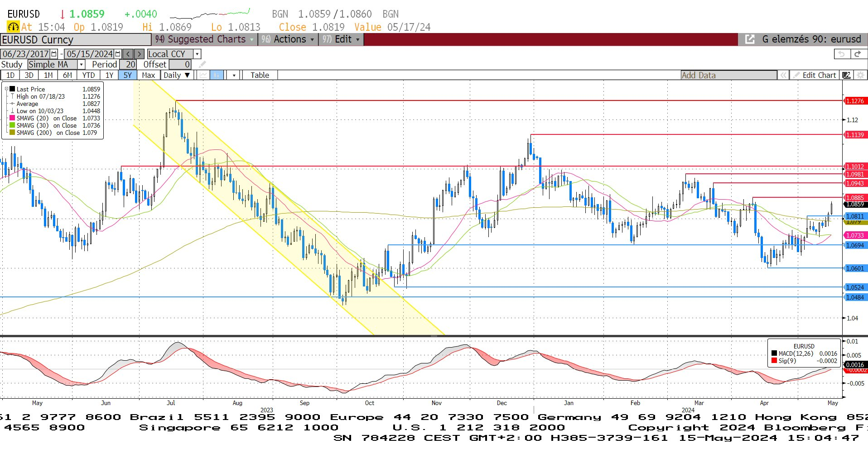Click the Period value field

point(128,64)
